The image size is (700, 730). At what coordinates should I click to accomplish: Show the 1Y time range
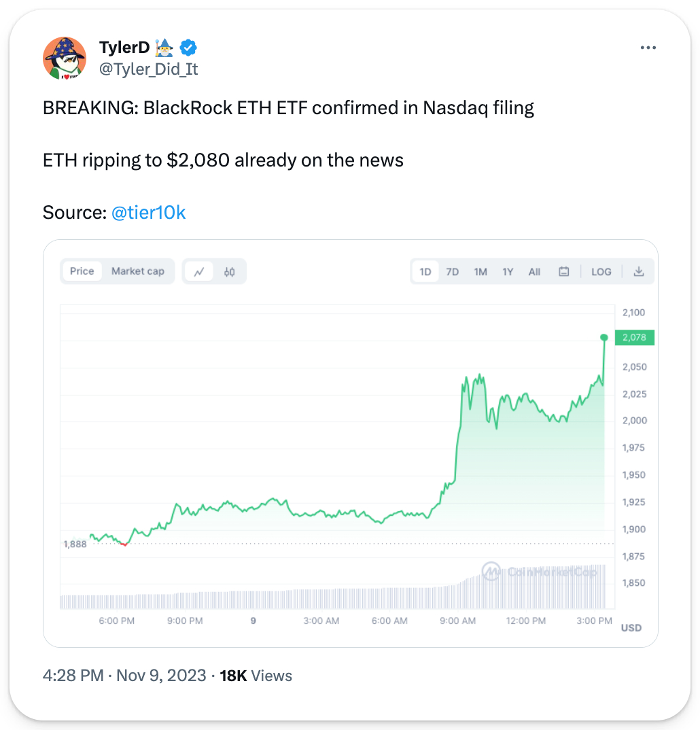508,271
